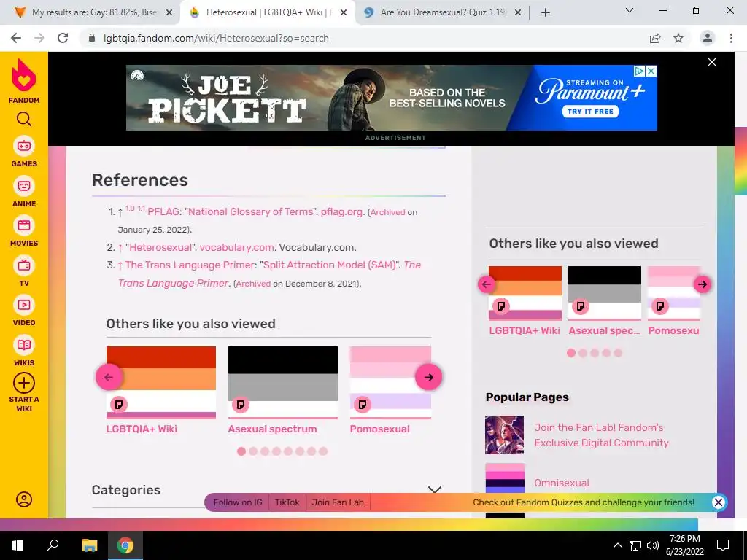Open Chrome's three-dot menu
This screenshot has width=747, height=560.
731,38
